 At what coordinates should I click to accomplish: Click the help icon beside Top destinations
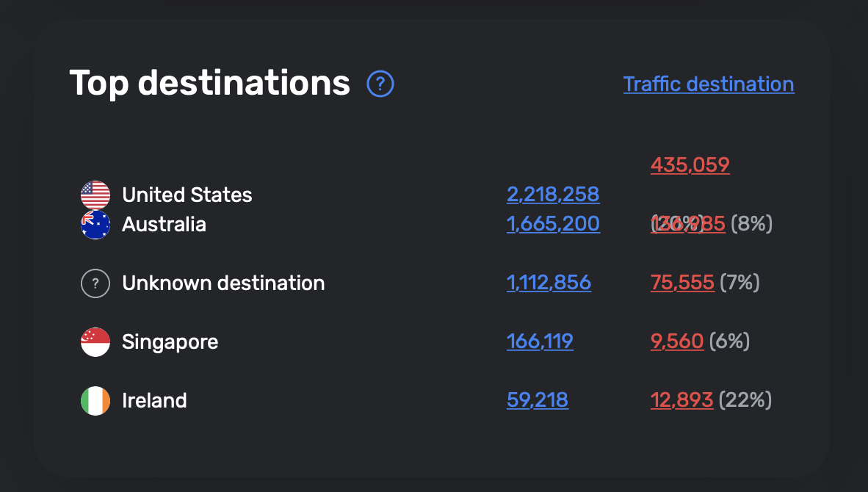point(380,84)
